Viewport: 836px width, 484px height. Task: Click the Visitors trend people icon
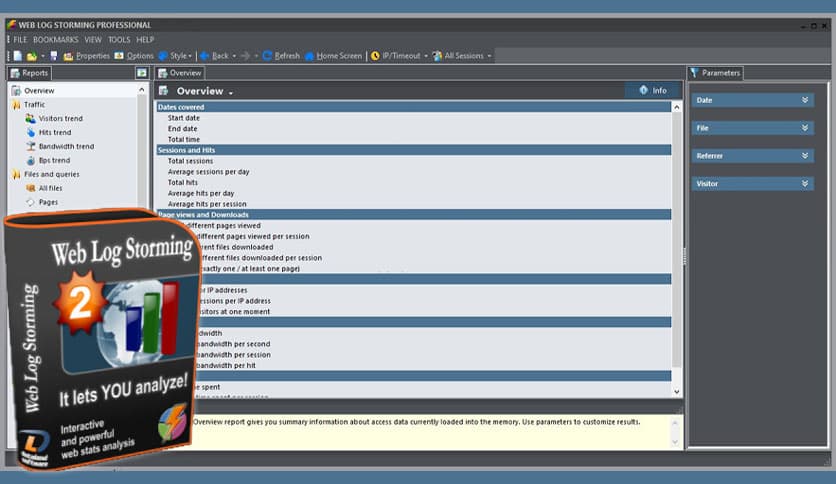point(30,118)
